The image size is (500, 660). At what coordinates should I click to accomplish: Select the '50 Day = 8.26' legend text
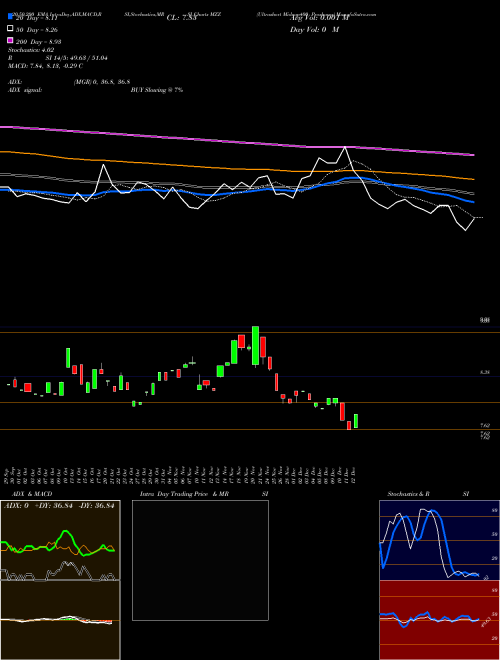coord(37,30)
